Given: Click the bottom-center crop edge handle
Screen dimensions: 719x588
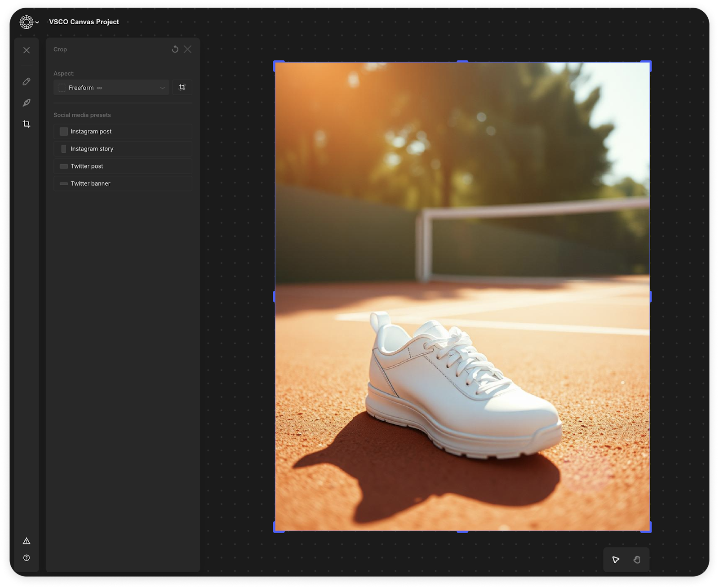Looking at the screenshot, I should tap(462, 531).
